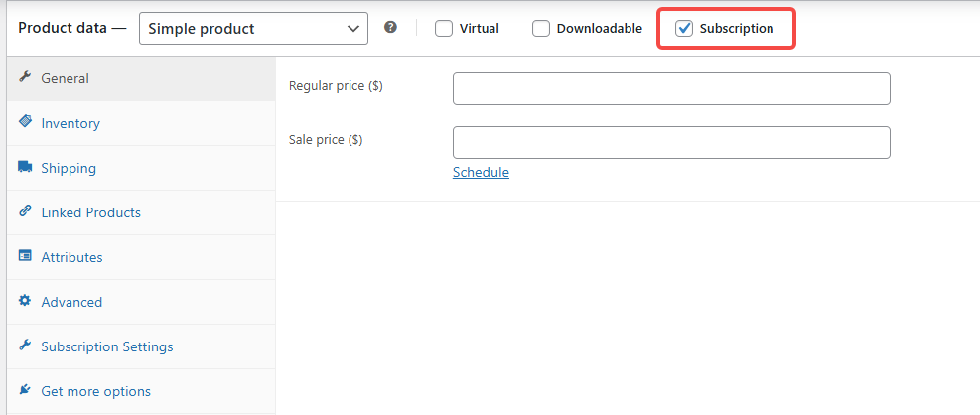Open the Get more options tab
The width and height of the screenshot is (980, 415).
point(95,391)
